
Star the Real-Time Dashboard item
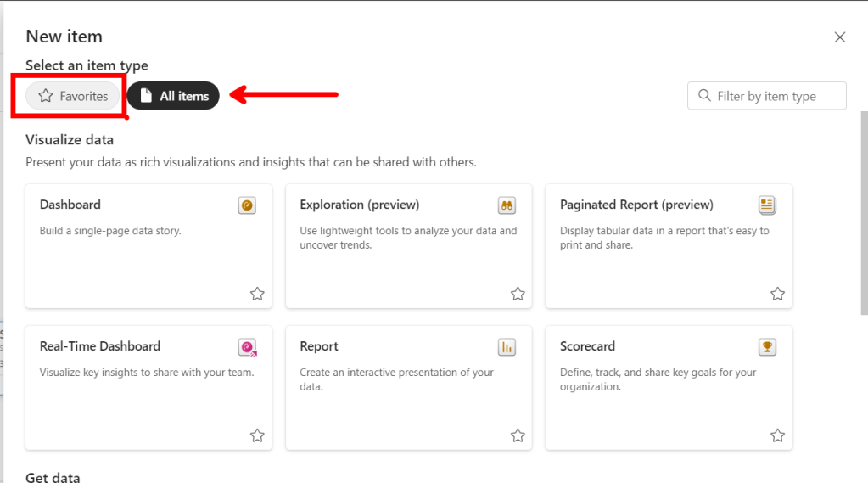tap(257, 435)
